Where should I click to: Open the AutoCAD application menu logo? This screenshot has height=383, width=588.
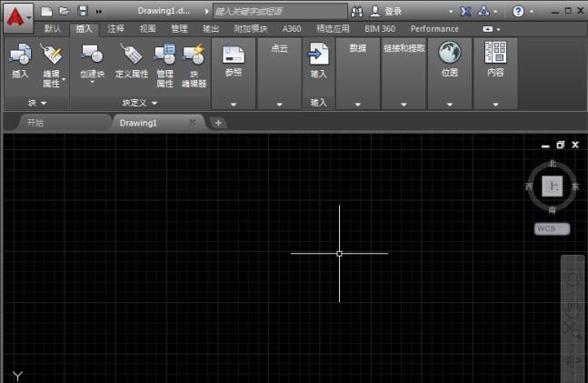tap(18, 17)
